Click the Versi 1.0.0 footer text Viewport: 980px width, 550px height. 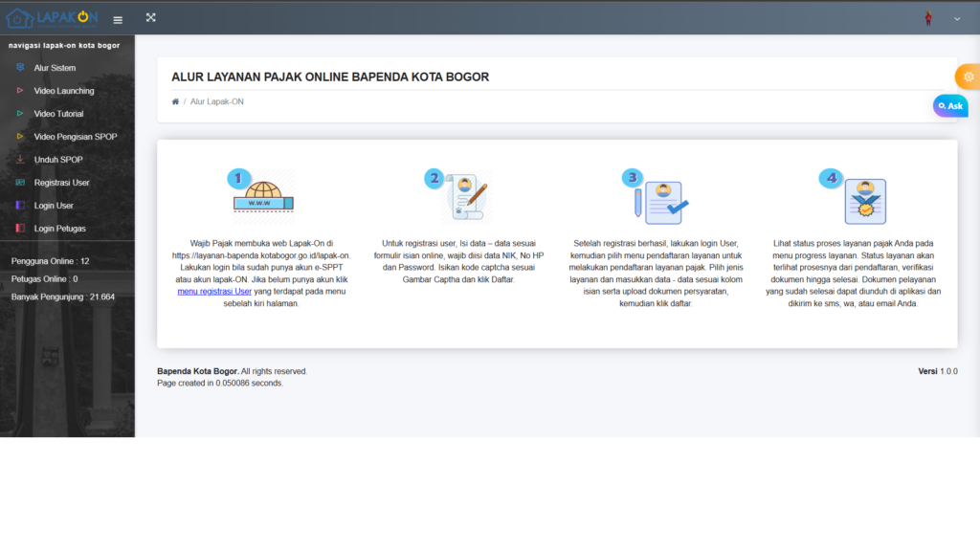[x=938, y=371]
